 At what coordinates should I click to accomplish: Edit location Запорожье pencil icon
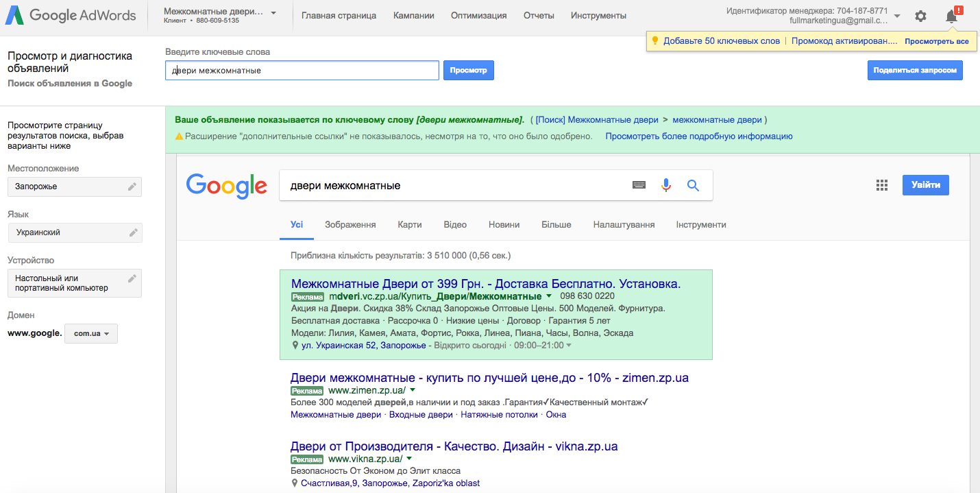coord(132,187)
